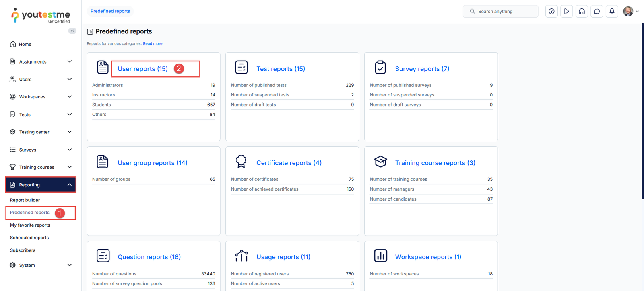Click the headphones support icon
Viewport: 644px width, 291px height.
[582, 12]
